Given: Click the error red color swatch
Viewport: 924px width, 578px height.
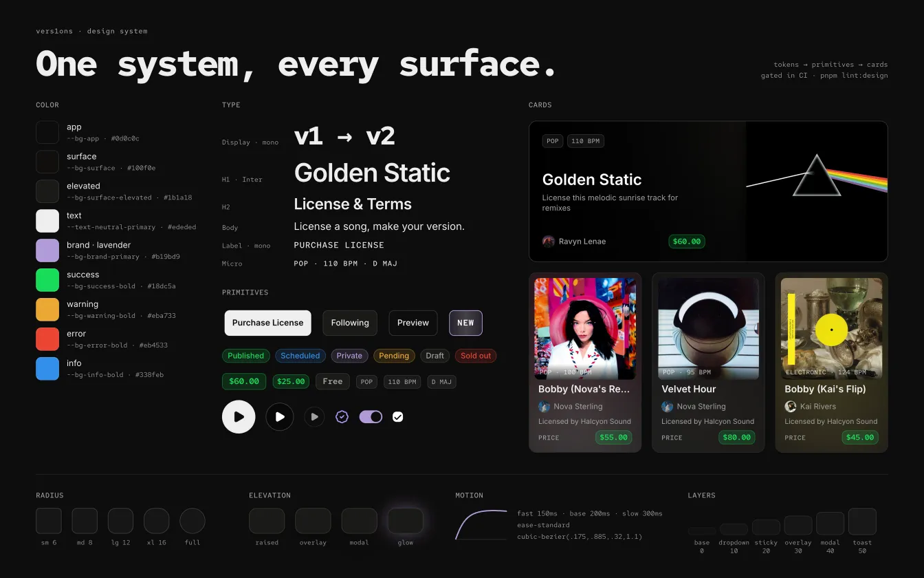Looking at the screenshot, I should coord(47,339).
